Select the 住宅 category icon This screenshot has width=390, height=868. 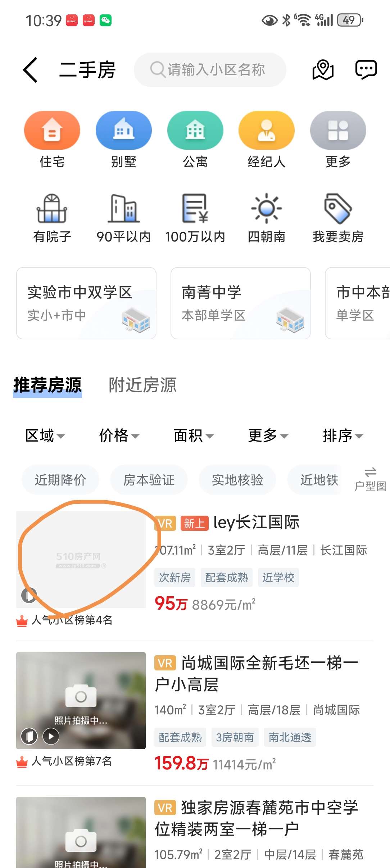point(52,130)
